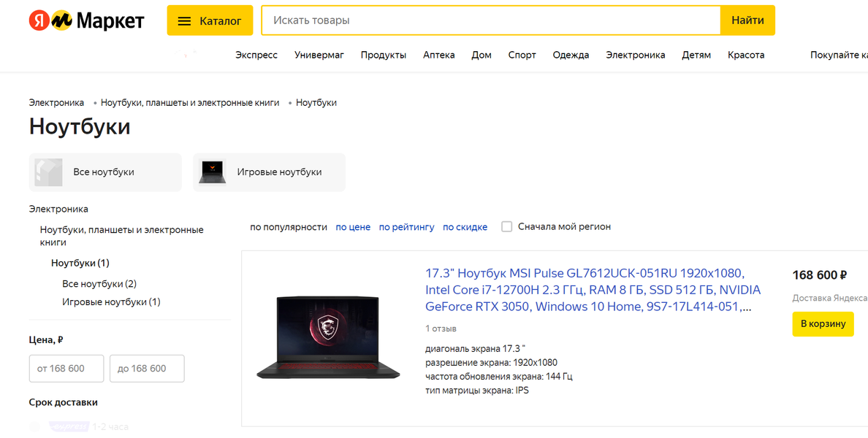Image resolution: width=868 pixels, height=438 pixels.
Task: Go to the Аптека navigation item
Action: tap(438, 55)
